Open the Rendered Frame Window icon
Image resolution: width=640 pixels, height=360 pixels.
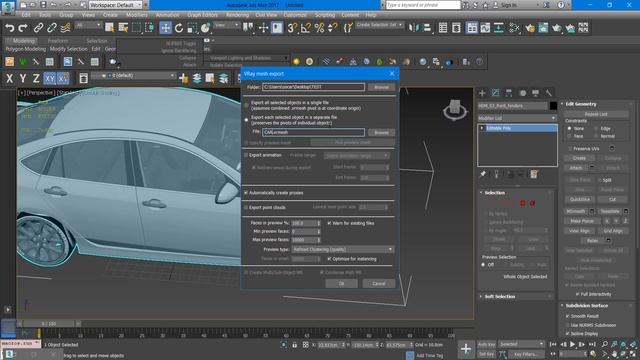[543, 28]
